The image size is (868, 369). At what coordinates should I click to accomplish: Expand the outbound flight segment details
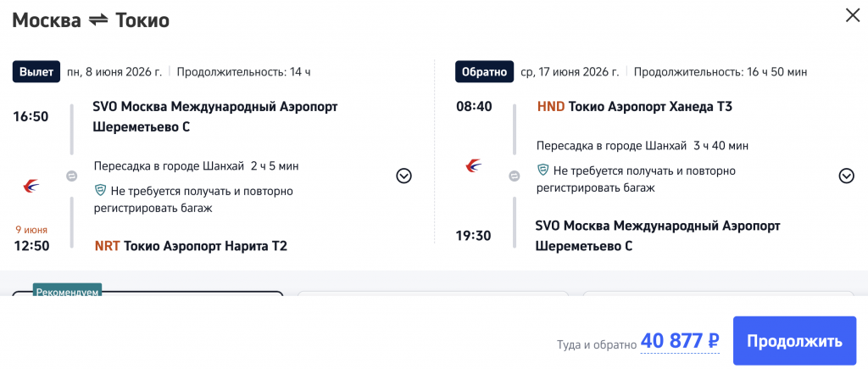404,176
